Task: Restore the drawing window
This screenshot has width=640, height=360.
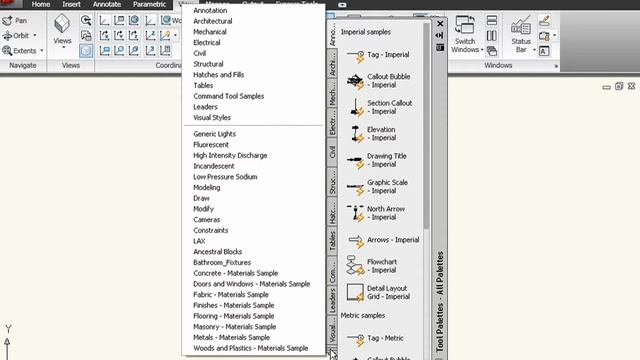Action: (x=619, y=86)
